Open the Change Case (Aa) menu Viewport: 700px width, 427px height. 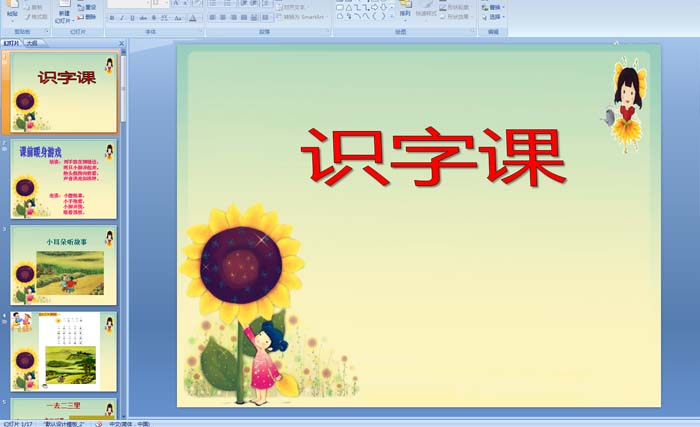pyautogui.click(x=178, y=18)
